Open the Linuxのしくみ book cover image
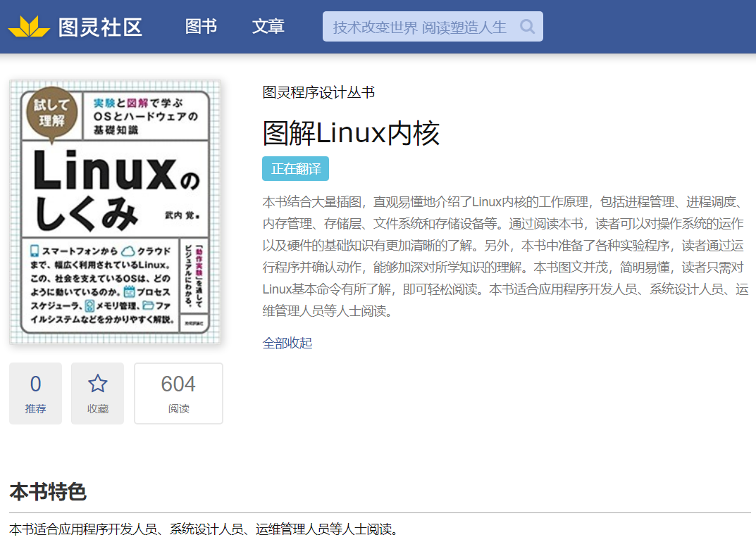The image size is (756, 554). point(116,212)
